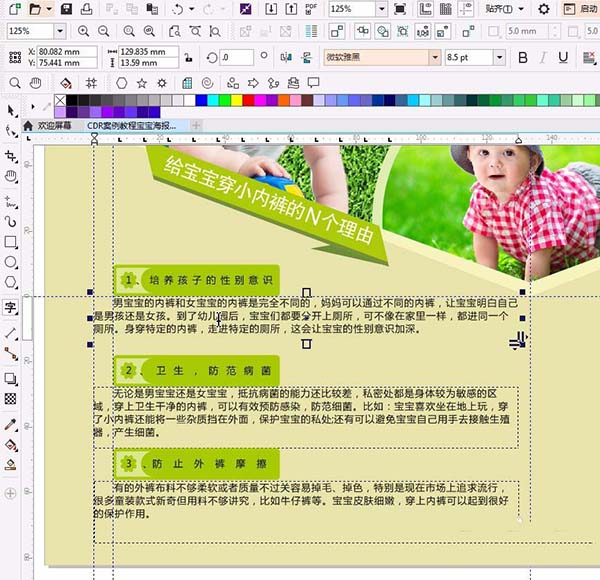Viewport: 600px width, 580px height.
Task: Open the top zoom level 125% dropdown
Action: point(382,8)
